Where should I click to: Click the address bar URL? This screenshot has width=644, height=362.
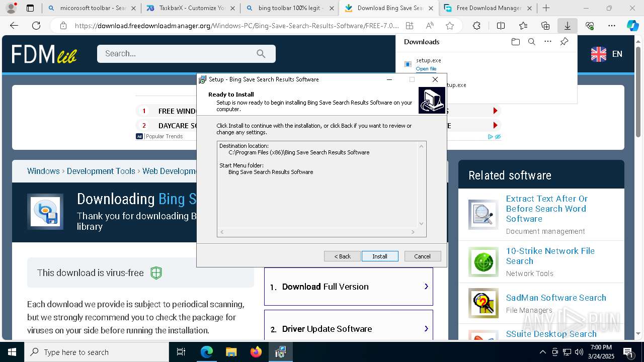pyautogui.click(x=236, y=26)
